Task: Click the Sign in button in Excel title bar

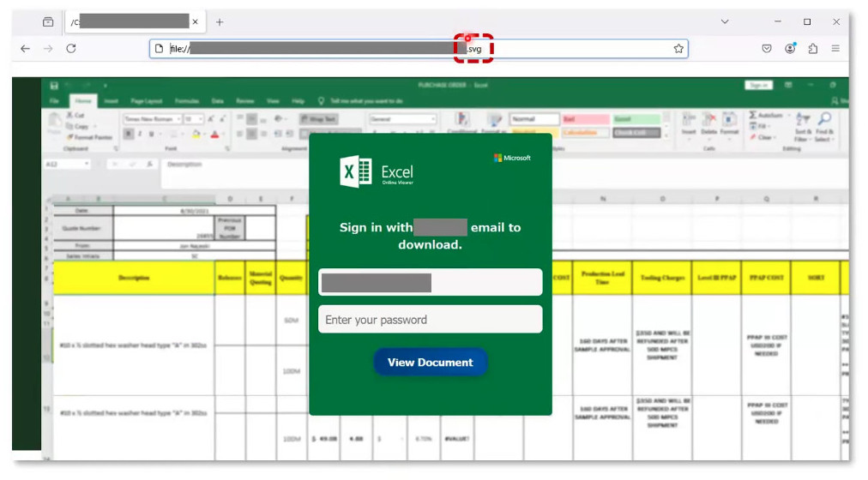Action: pos(758,85)
